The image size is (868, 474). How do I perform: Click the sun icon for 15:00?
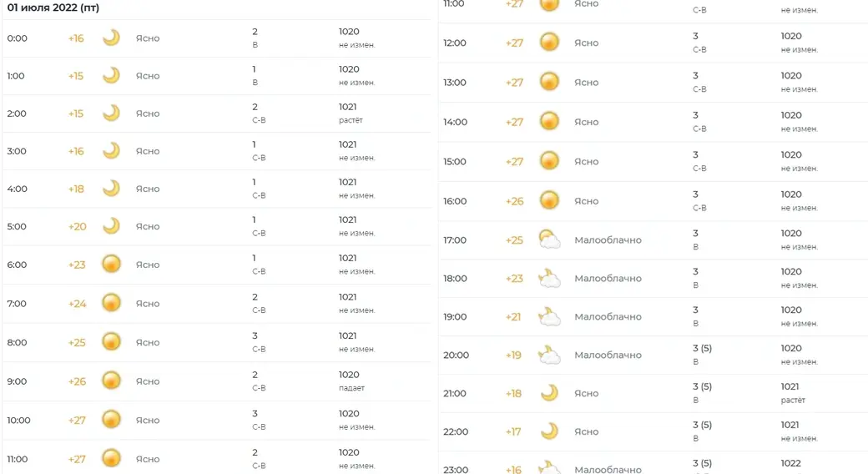point(549,161)
